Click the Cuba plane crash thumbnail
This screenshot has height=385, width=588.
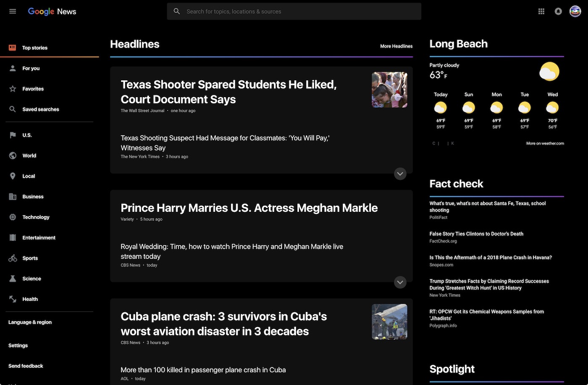(389, 322)
